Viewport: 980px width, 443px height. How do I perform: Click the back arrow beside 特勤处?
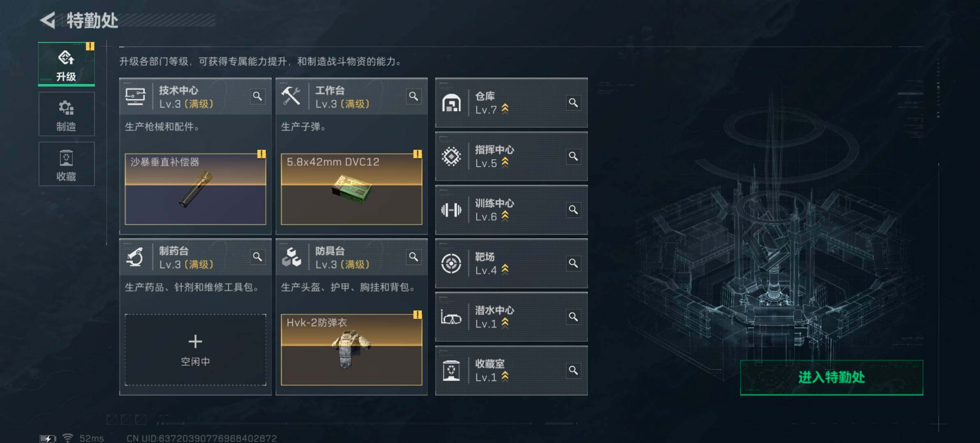[48, 20]
